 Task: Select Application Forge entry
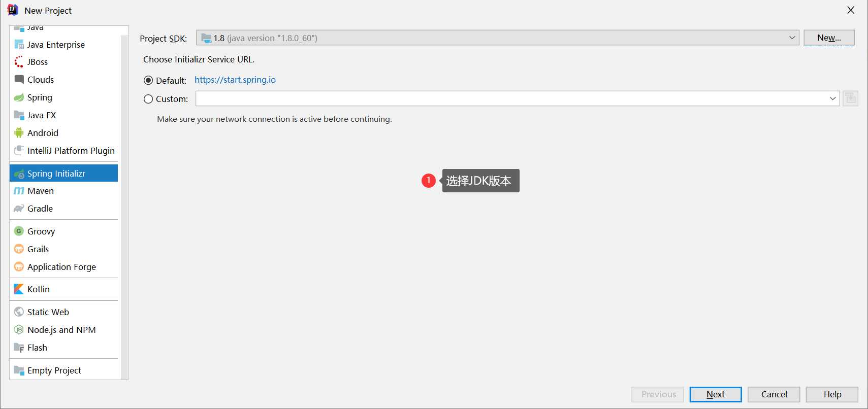click(63, 267)
